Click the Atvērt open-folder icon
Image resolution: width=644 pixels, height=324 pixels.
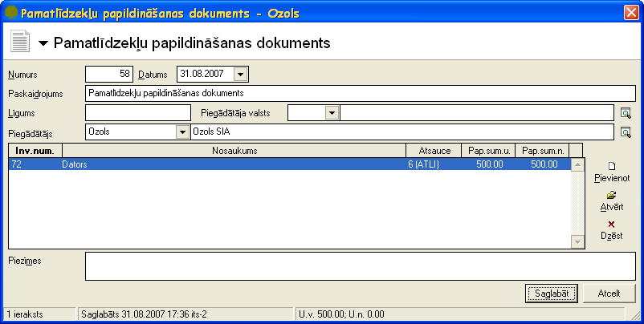click(612, 195)
